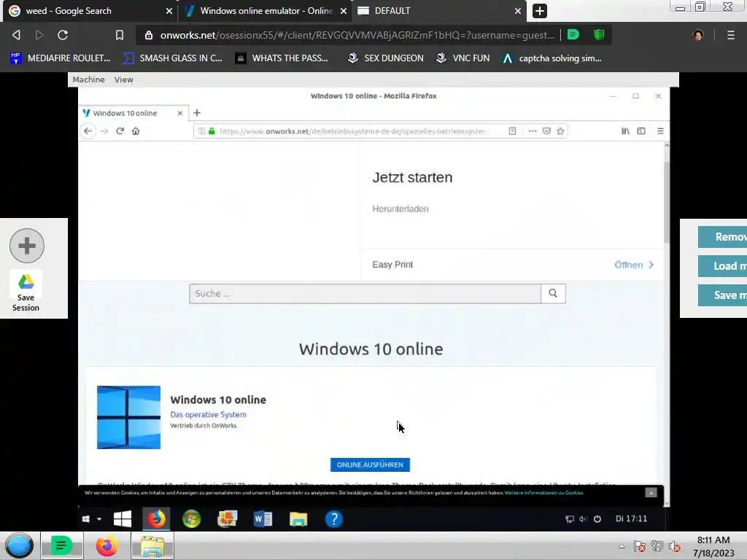747x560 pixels.
Task: Click ONLINE AUSFÜHREN button
Action: coord(370,464)
